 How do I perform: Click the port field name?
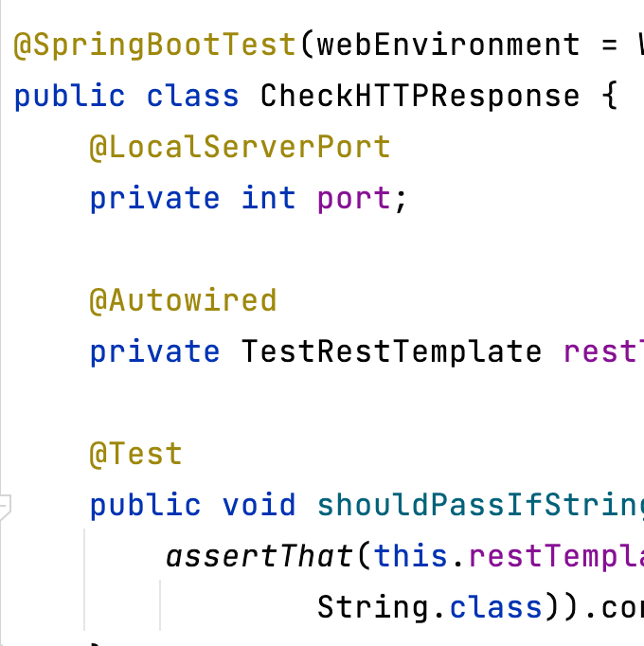click(353, 198)
